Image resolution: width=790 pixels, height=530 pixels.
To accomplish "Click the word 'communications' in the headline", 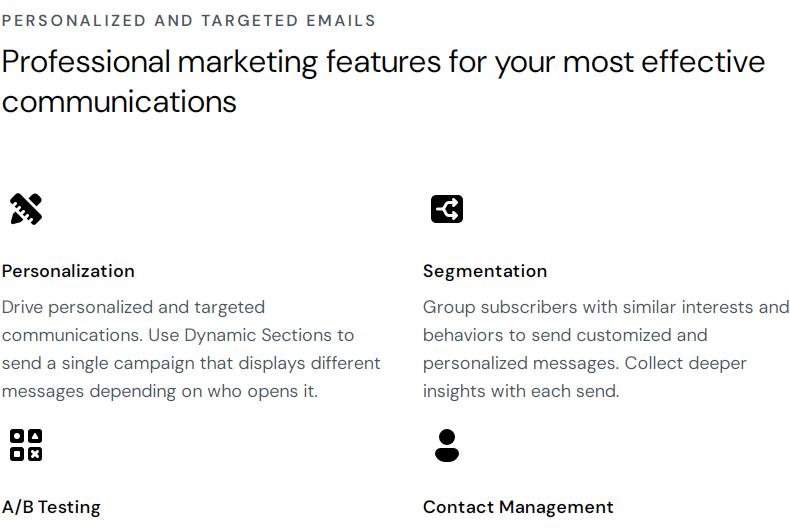I will (x=119, y=102).
